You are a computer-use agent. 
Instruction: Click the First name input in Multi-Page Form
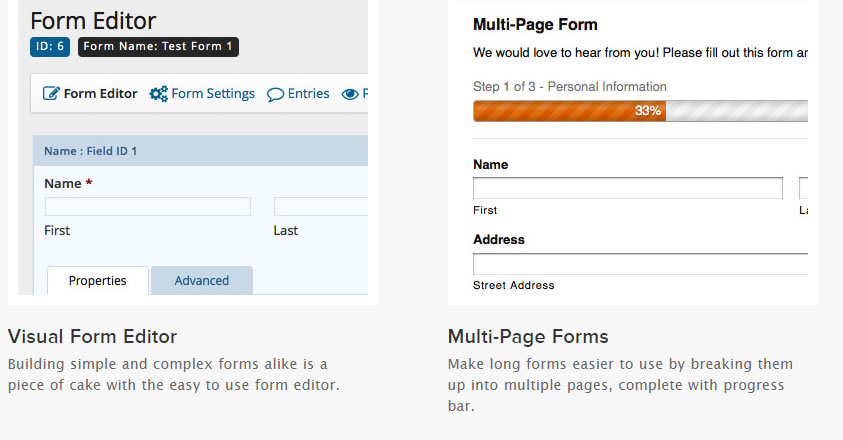point(627,188)
